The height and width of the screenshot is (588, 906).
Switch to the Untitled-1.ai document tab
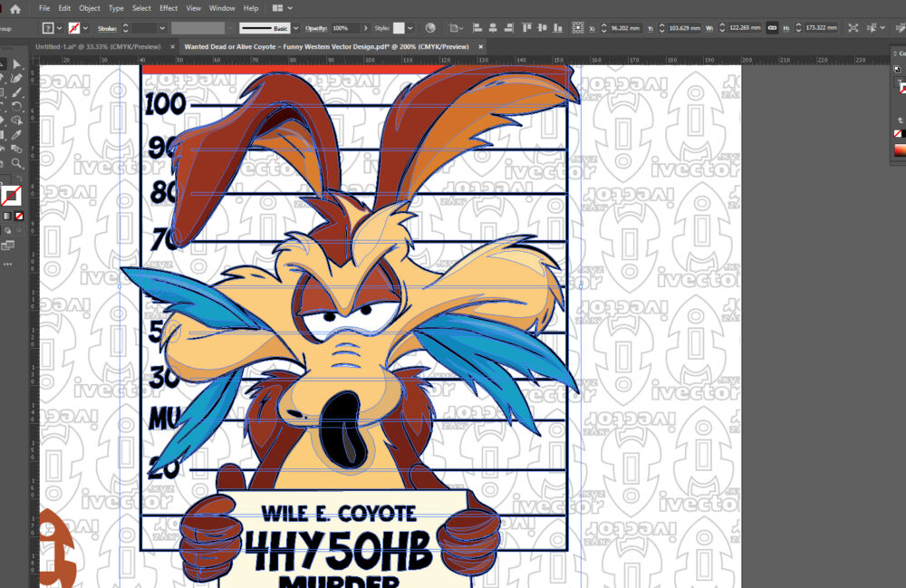tap(98, 47)
